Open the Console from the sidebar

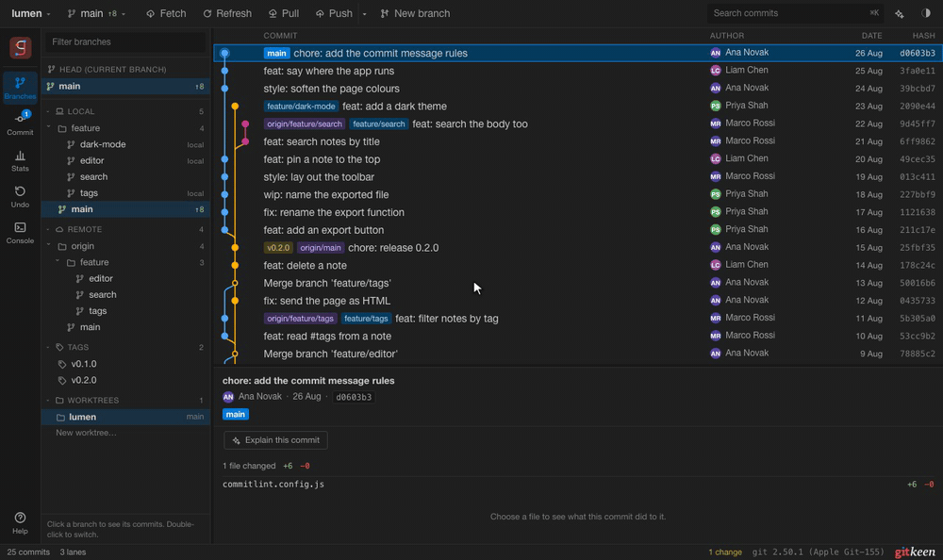click(x=20, y=232)
